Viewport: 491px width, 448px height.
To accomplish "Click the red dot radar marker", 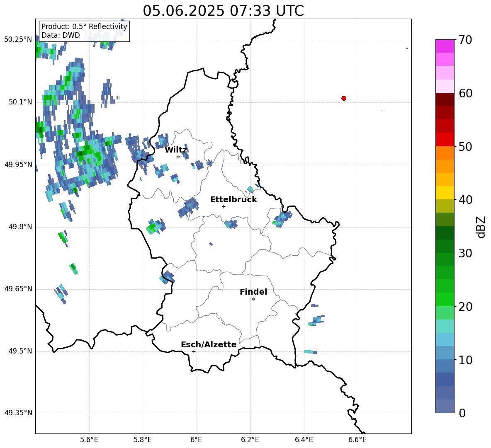I will [x=344, y=98].
